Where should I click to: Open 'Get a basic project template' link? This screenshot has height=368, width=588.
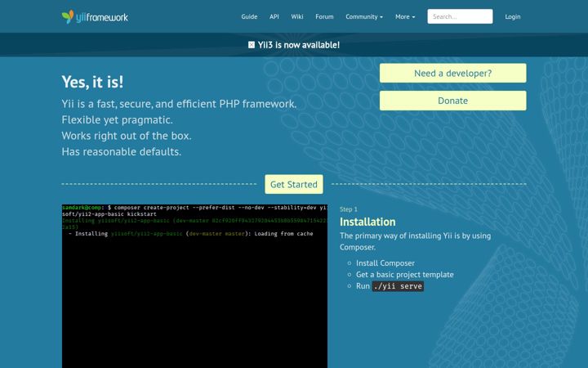pyautogui.click(x=404, y=275)
